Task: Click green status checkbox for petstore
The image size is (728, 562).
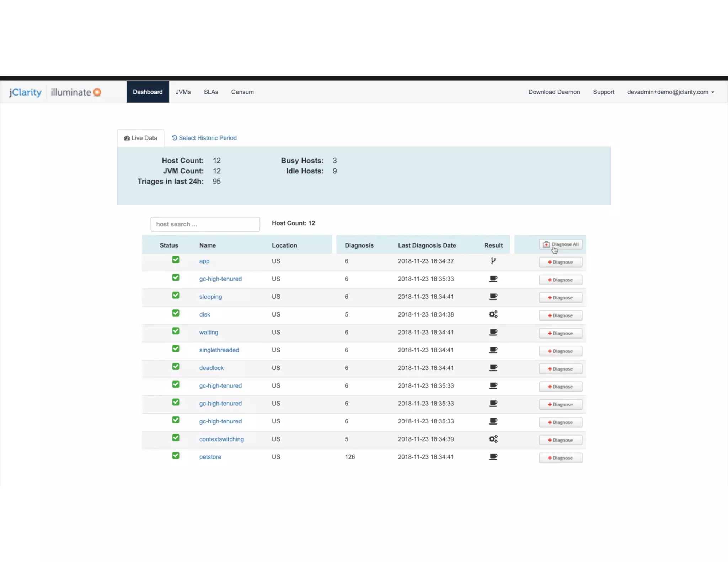Action: click(x=176, y=455)
